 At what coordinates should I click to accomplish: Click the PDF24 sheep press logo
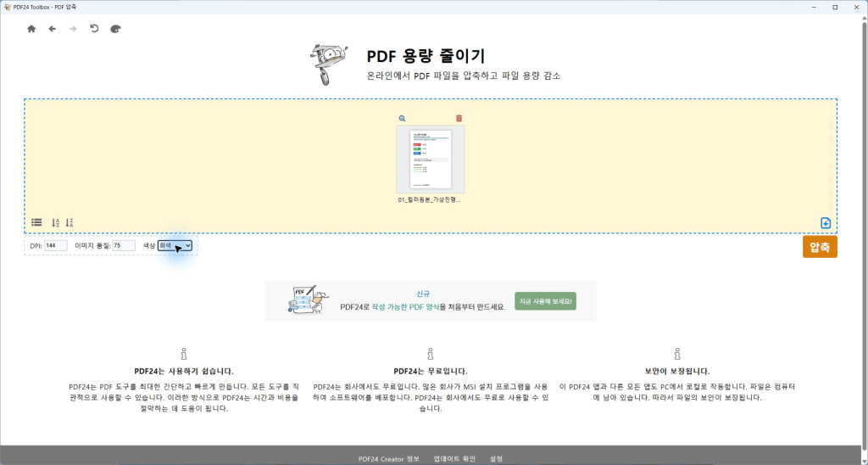pos(329,64)
